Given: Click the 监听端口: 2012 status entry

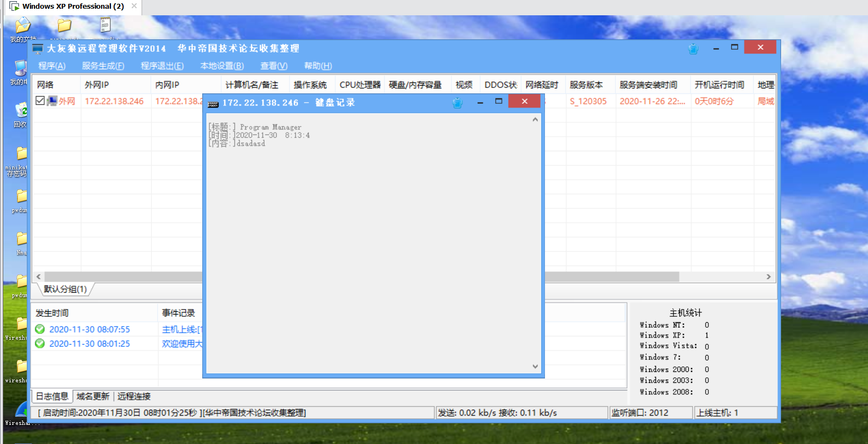Looking at the screenshot, I should [x=651, y=413].
